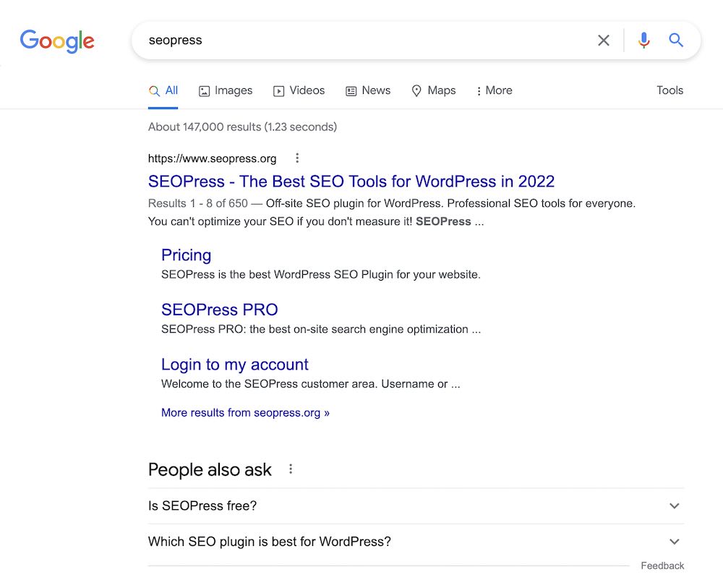The width and height of the screenshot is (723, 588).
Task: Open the SEOPress Best SEO Tools result
Action: pyautogui.click(x=351, y=182)
